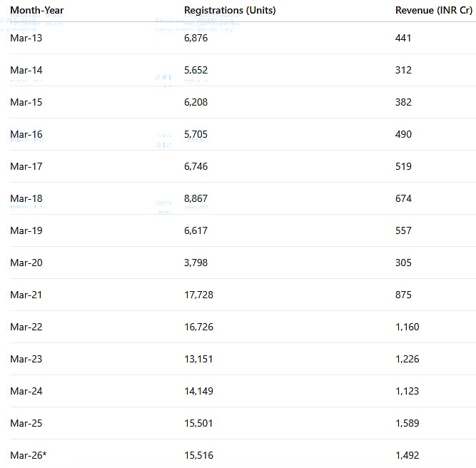The width and height of the screenshot is (476, 468).
Task: Select the Mar-19 row label
Action: (26, 230)
